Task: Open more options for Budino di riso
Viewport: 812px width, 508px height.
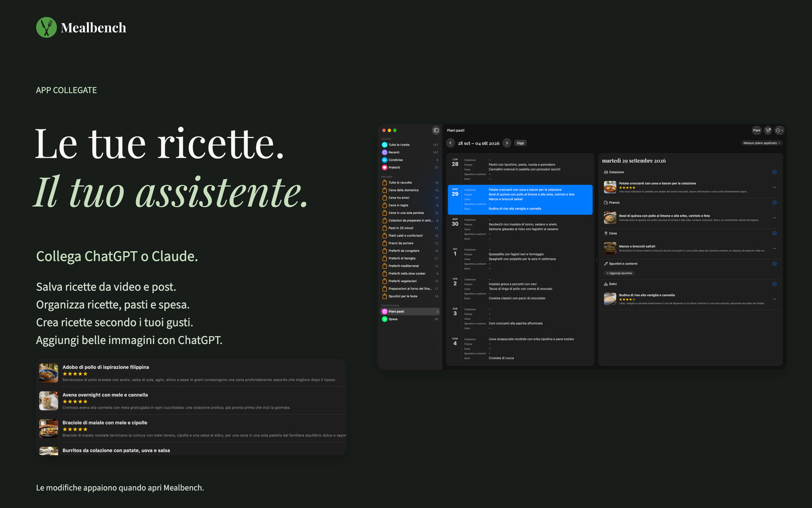Action: tap(774, 299)
